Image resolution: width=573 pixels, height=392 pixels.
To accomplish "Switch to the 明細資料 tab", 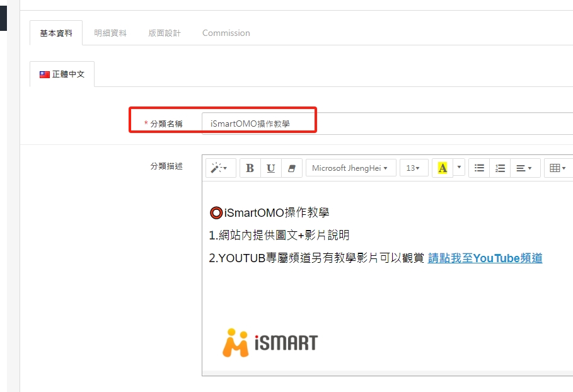I will coord(110,33).
